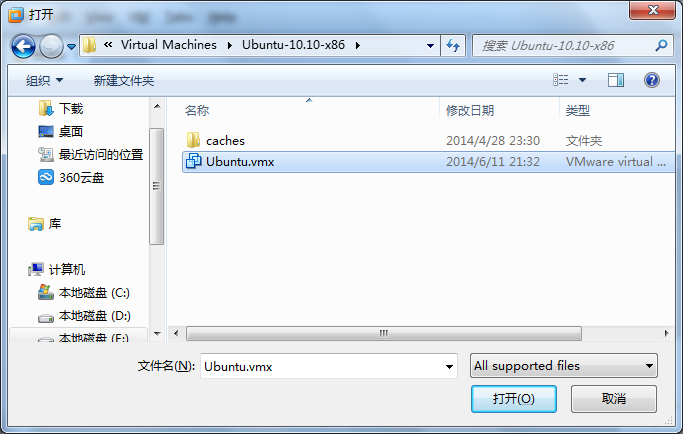Screen dimensions: 683x434
Task: Click the 打开(O) button
Action: click(514, 399)
